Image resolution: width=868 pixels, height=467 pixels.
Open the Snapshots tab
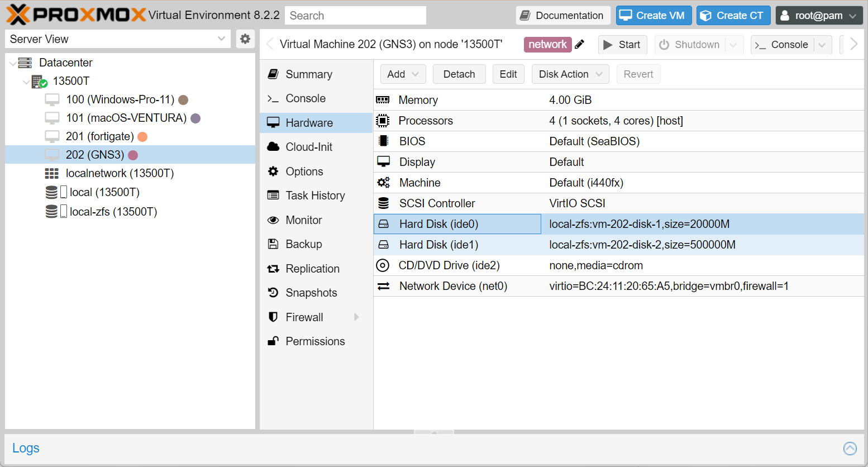(316, 293)
